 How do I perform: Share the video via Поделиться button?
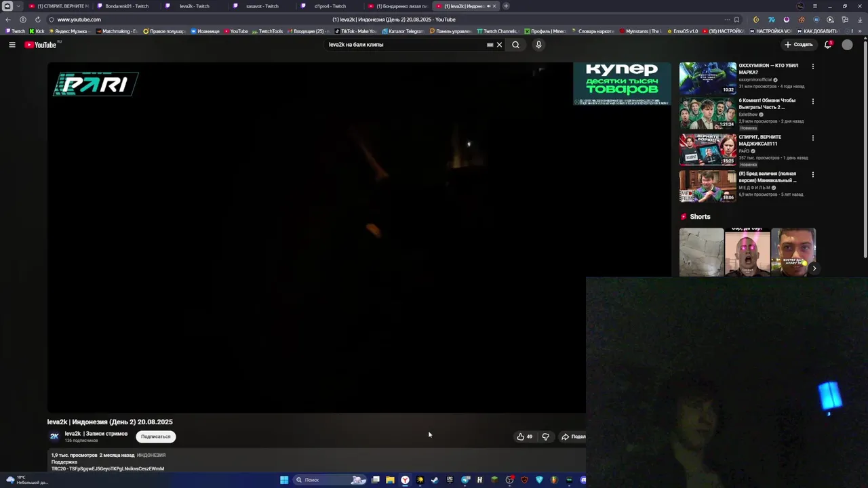pyautogui.click(x=573, y=436)
